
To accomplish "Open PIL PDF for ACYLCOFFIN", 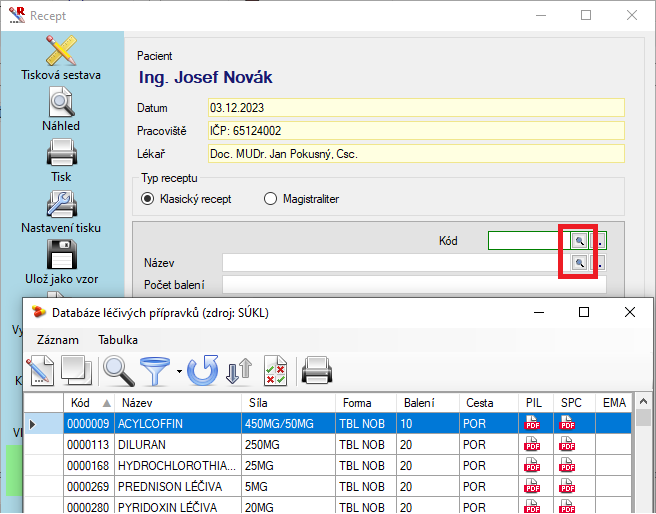I will [x=532, y=423].
